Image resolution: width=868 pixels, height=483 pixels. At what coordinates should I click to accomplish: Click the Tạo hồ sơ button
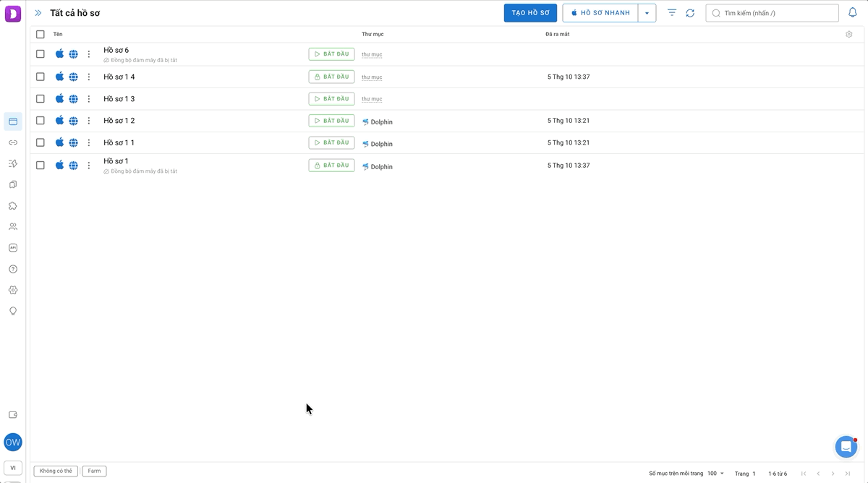[x=530, y=13]
